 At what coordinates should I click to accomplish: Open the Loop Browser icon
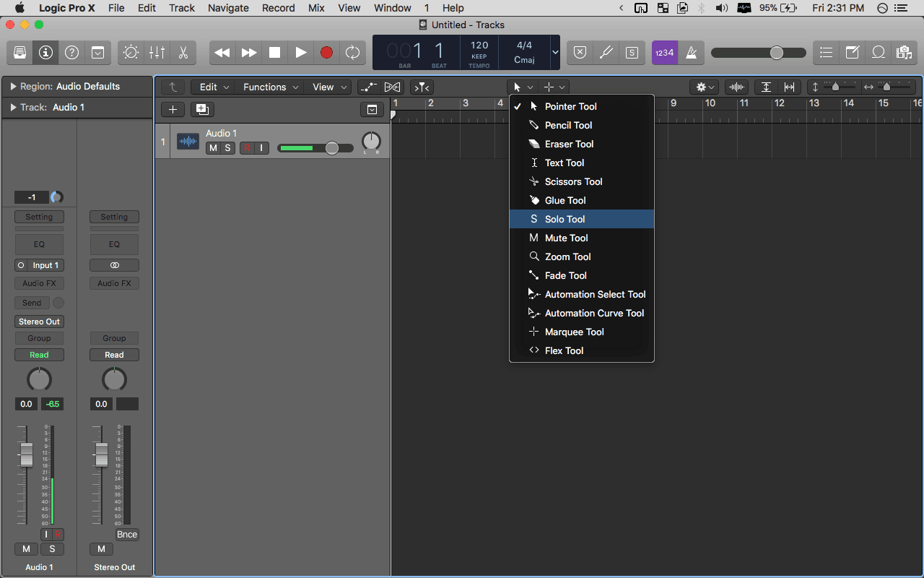[x=879, y=53]
